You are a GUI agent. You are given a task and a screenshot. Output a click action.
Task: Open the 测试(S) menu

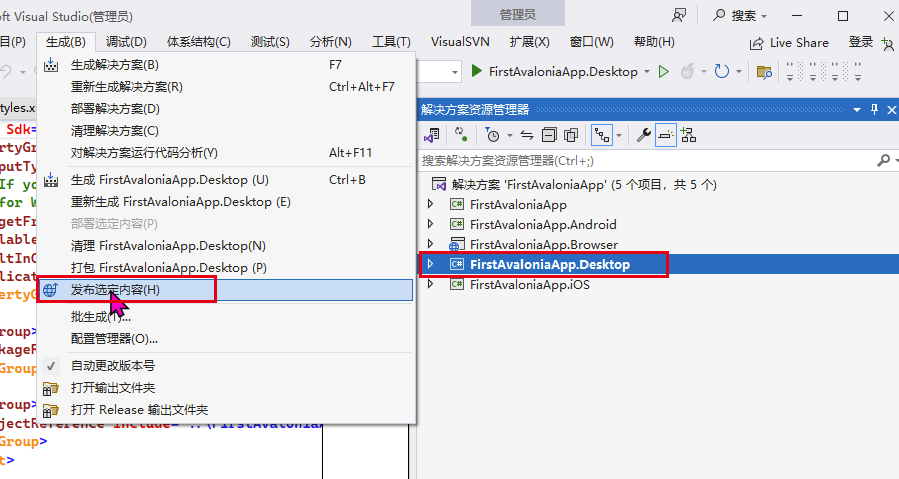270,42
